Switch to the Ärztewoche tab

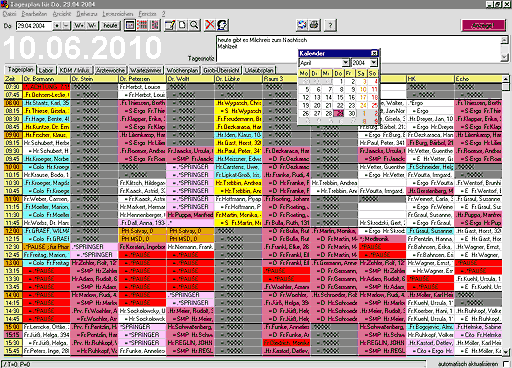coord(110,70)
